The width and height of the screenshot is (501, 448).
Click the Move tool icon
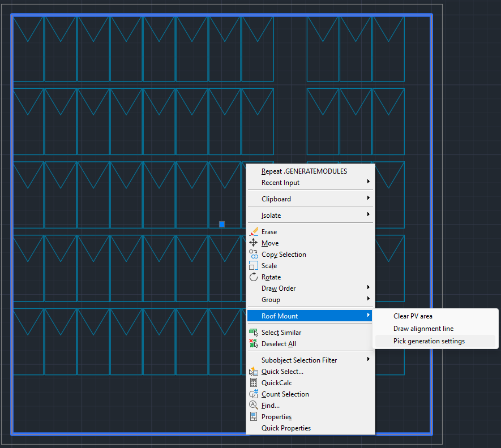point(254,243)
